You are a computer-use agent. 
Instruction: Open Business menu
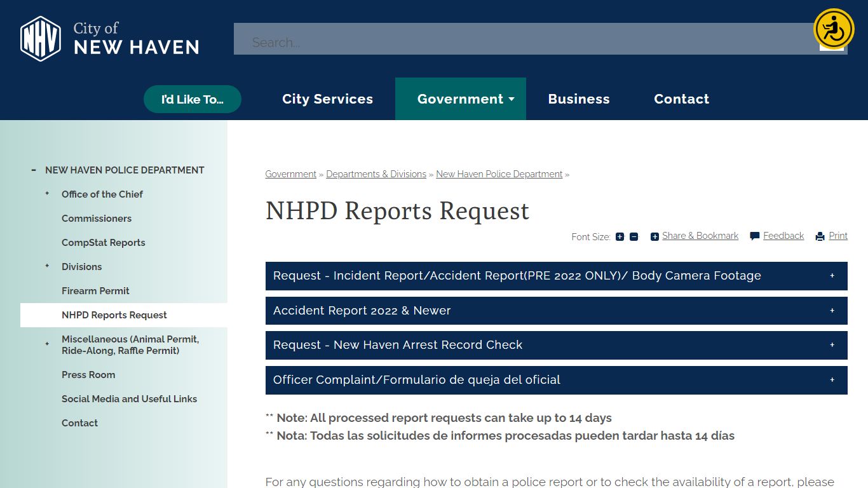(579, 99)
